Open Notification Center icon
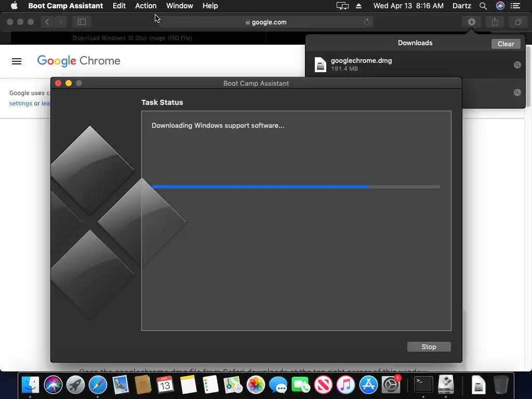 515,6
